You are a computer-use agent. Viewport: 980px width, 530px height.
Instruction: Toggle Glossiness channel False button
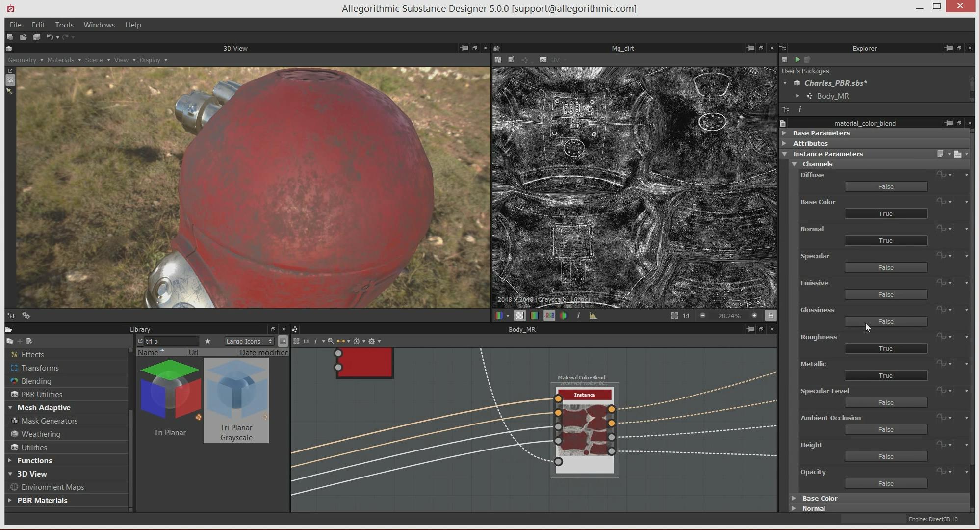pos(885,321)
